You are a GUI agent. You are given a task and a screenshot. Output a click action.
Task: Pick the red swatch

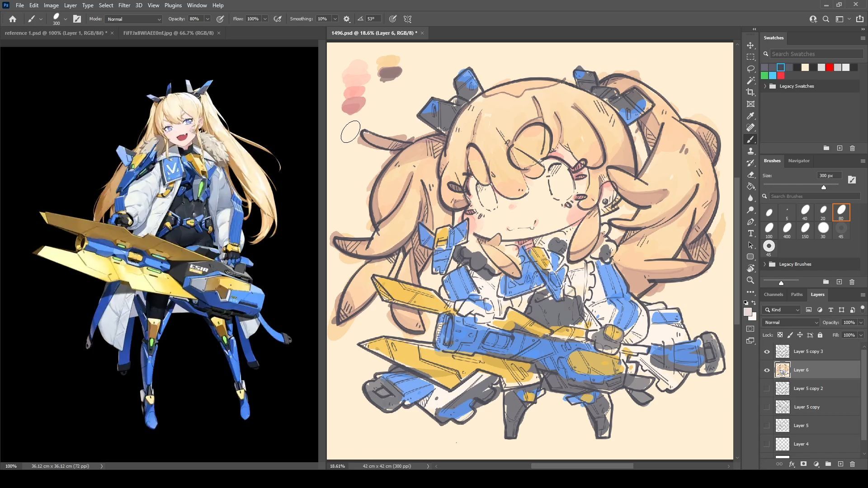830,67
